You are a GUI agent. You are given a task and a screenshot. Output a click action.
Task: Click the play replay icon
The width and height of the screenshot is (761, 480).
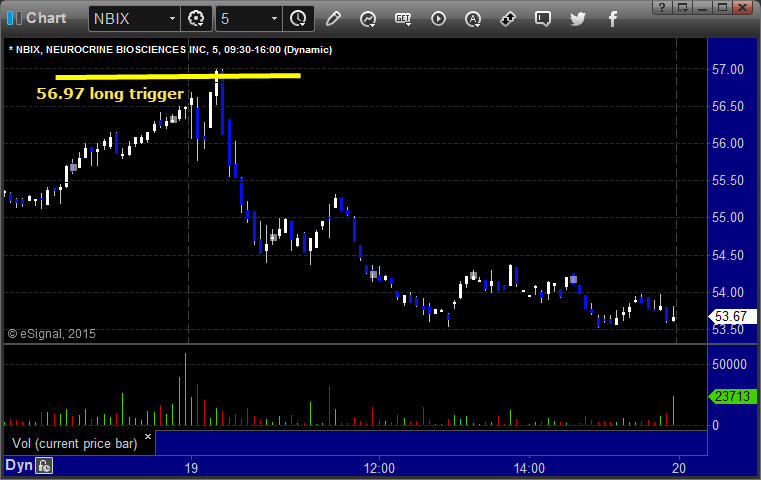point(438,19)
